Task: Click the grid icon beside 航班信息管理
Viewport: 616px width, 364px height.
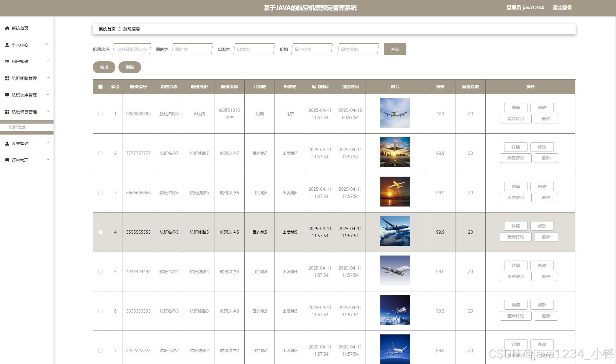Action: 7,112
